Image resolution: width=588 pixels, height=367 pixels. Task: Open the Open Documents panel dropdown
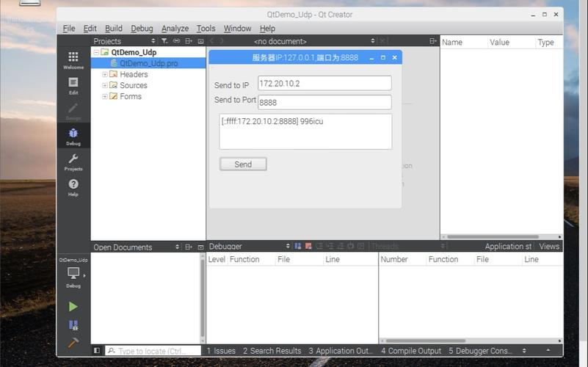(x=177, y=247)
